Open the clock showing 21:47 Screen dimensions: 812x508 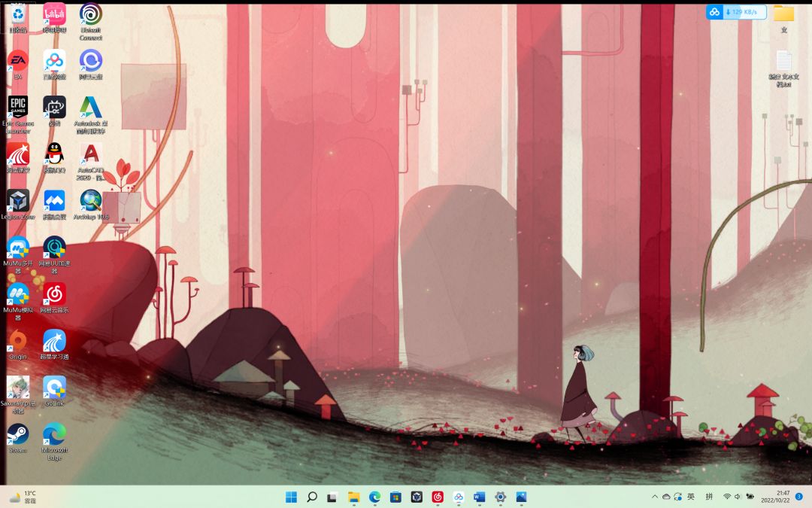tap(775, 497)
